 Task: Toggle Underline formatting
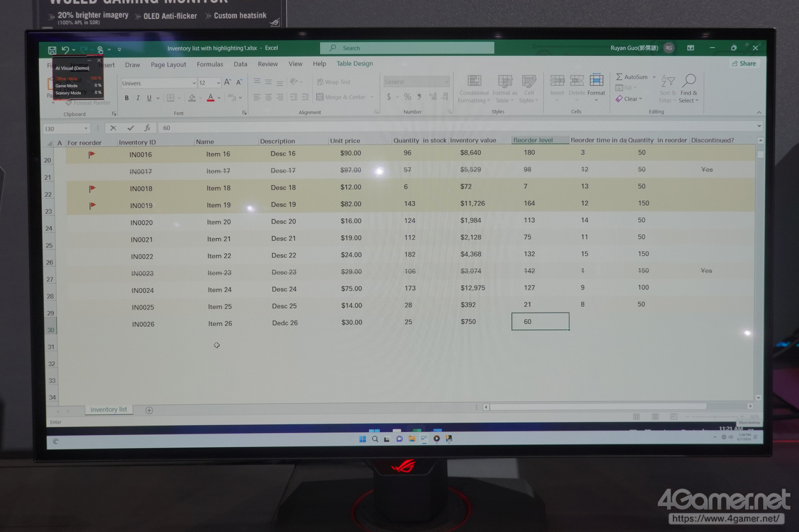coord(149,98)
